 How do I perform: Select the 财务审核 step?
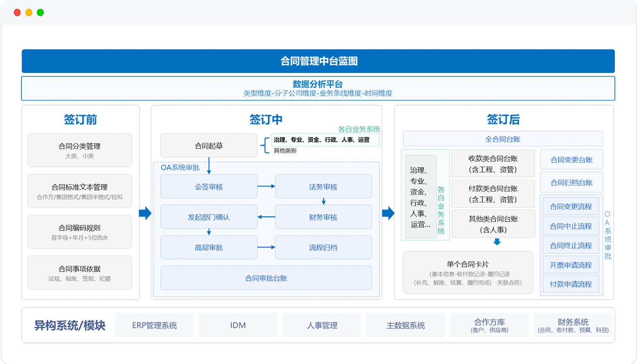pyautogui.click(x=324, y=217)
